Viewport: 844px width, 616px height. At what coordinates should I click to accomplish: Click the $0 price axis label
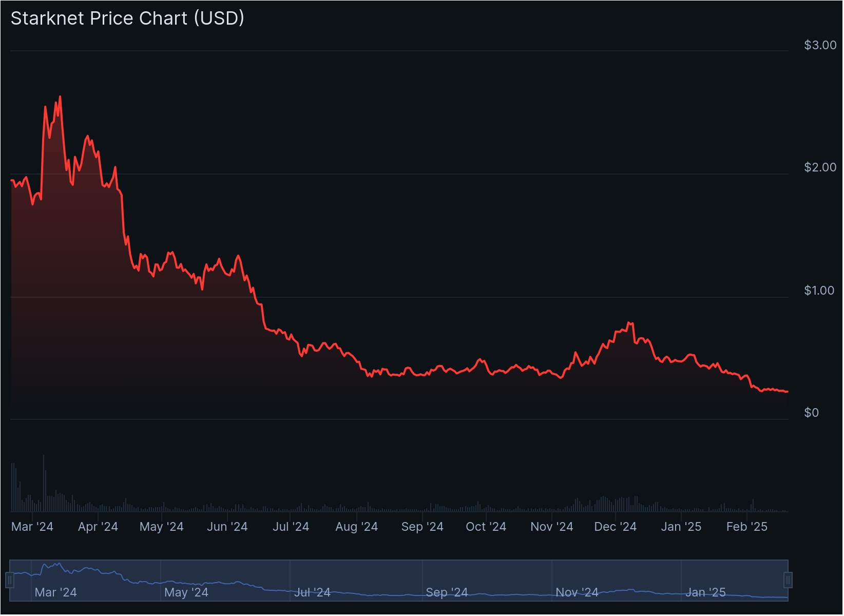pyautogui.click(x=811, y=413)
